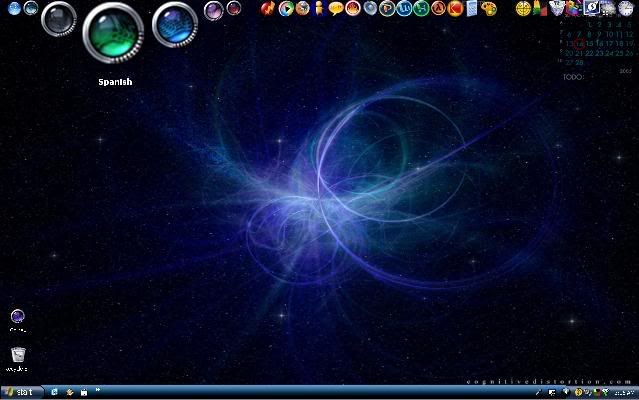
Task: Click the TODO label under the calendar
Action: (x=573, y=77)
